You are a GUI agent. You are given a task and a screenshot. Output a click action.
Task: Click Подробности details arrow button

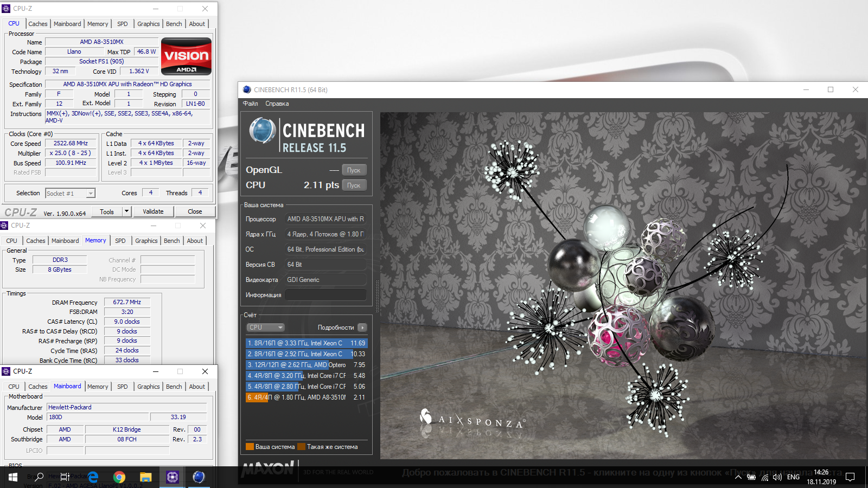362,328
